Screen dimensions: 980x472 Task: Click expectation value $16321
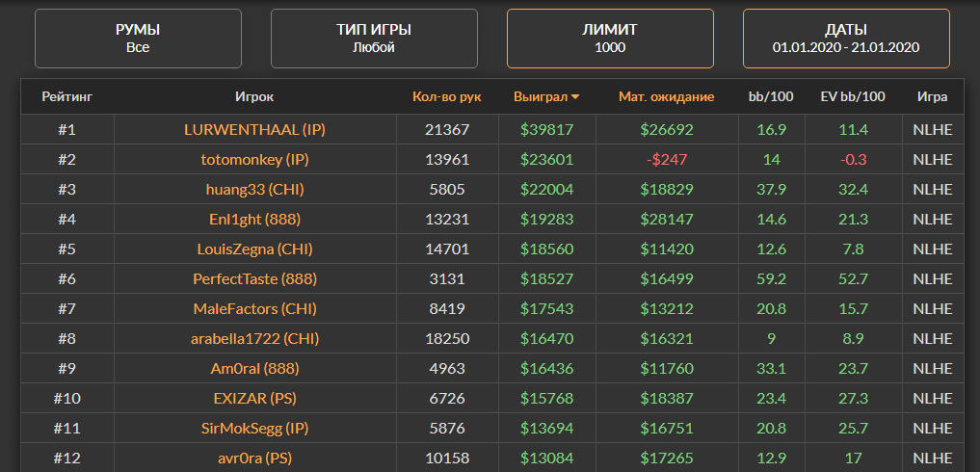pos(667,339)
